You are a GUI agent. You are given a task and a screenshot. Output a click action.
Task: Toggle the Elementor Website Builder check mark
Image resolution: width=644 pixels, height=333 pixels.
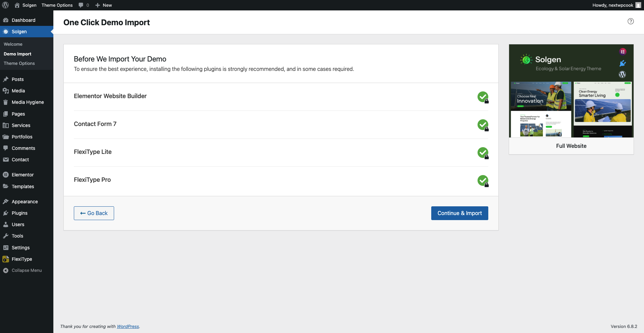(x=483, y=97)
